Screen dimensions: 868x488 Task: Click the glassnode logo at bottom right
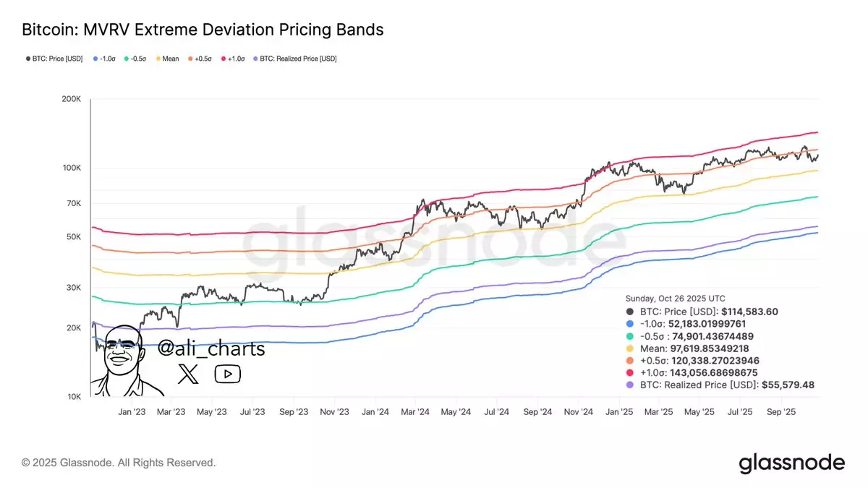[x=791, y=463]
